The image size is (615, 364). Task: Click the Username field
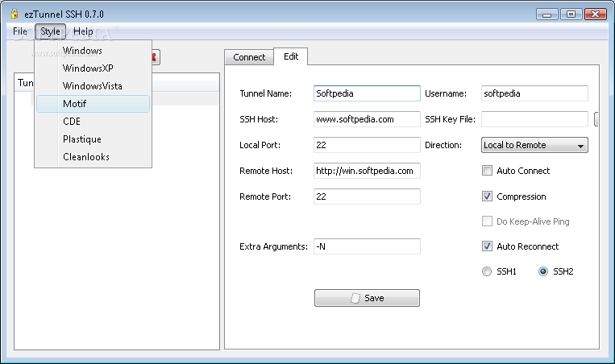[x=534, y=93]
